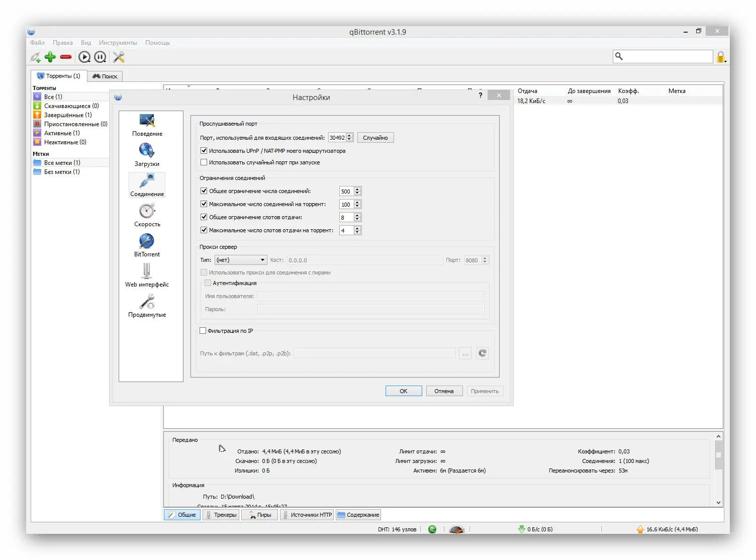
Task: Click the "..." browse button for the filter path
Action: pos(465,353)
